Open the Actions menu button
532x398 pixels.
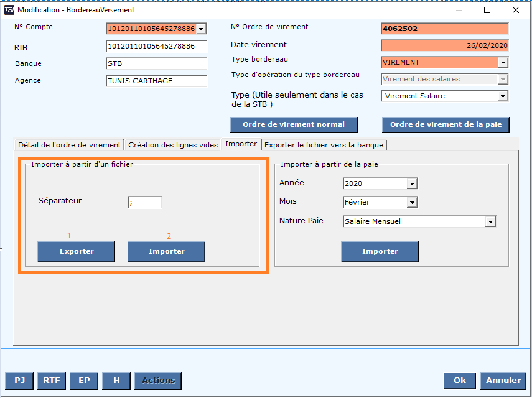point(159,381)
